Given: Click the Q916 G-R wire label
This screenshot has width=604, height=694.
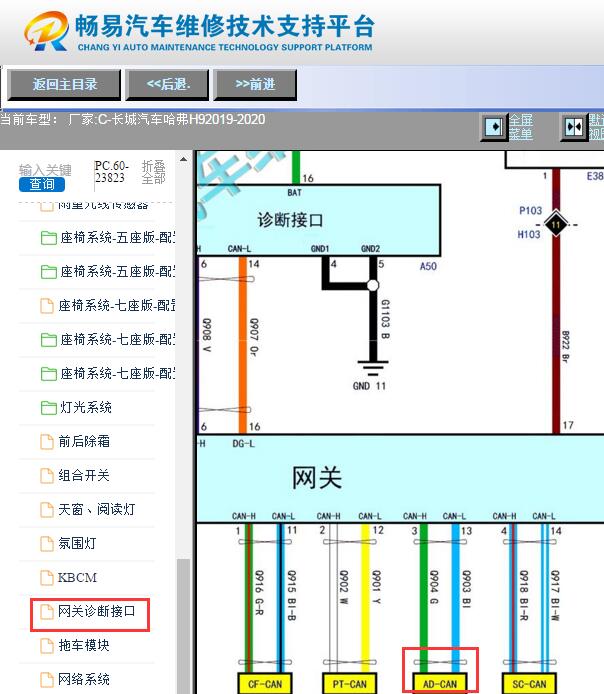Looking at the screenshot, I should point(259,593).
